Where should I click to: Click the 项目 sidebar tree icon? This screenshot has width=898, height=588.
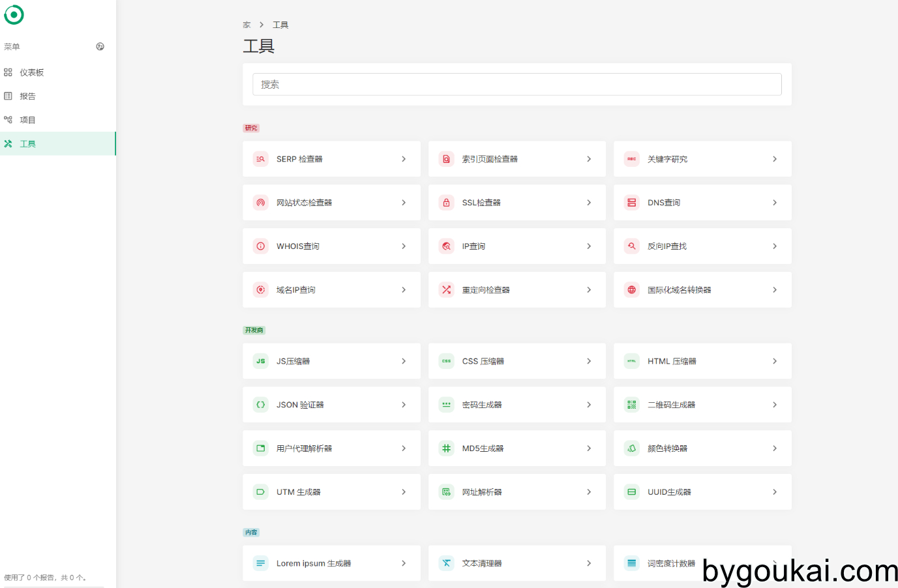(x=8, y=120)
